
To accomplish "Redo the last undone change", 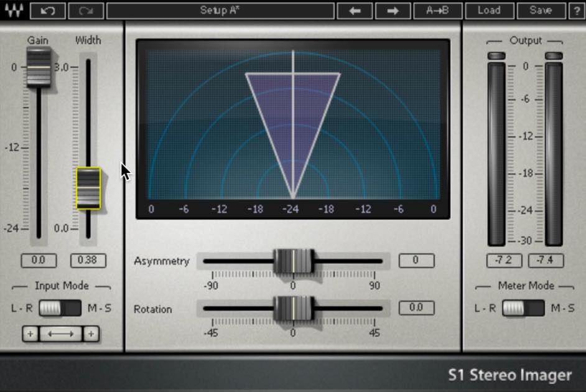I will tap(86, 11).
